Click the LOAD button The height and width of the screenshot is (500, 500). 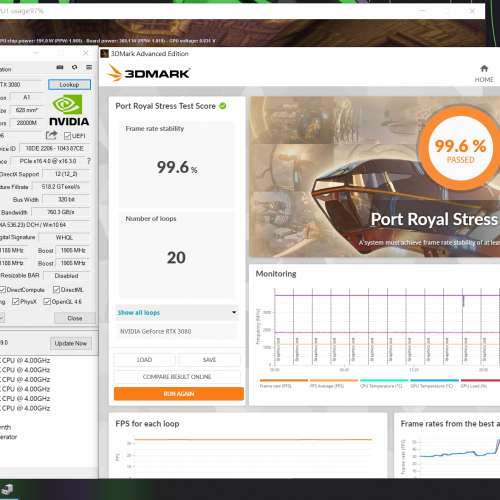click(144, 360)
